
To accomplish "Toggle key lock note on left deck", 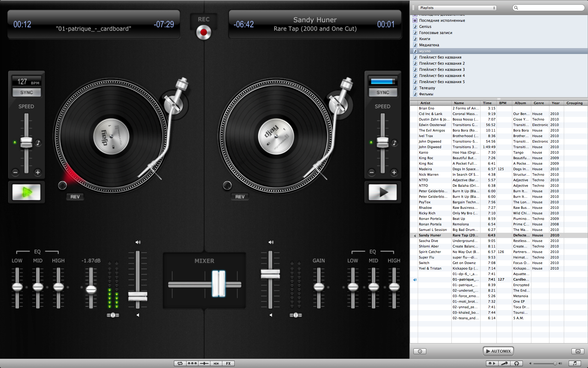I will coord(38,143).
